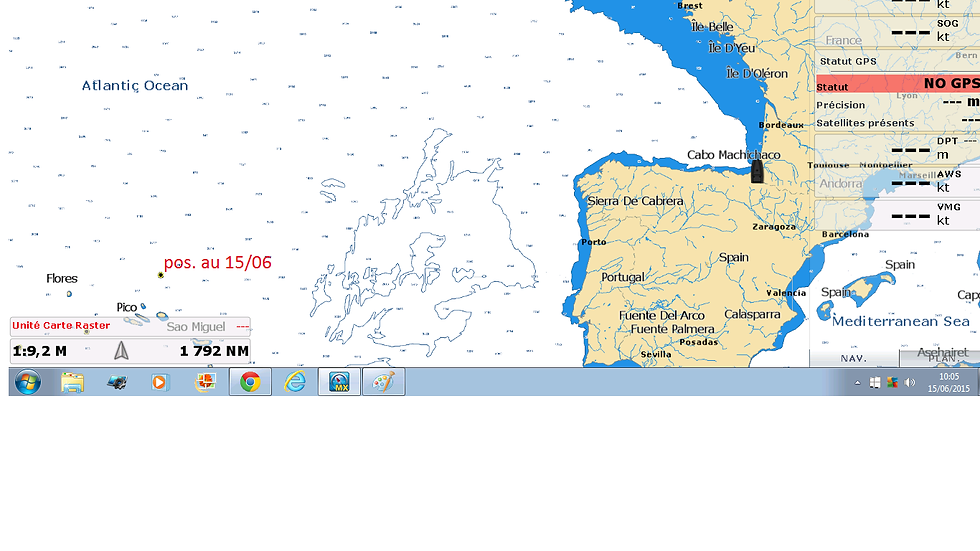This screenshot has height=551, width=980.
Task: Open the clock showing 10:05 15/06/2015
Action: 949,382
